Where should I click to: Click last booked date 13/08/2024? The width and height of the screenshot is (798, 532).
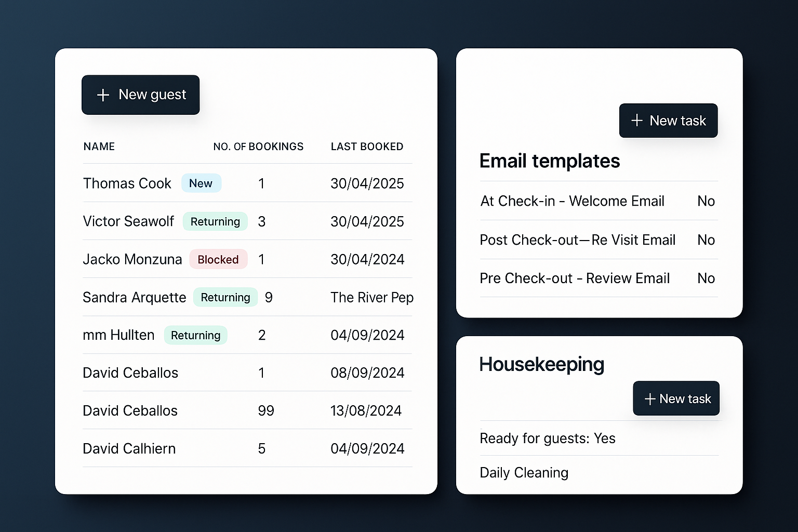coord(366,410)
